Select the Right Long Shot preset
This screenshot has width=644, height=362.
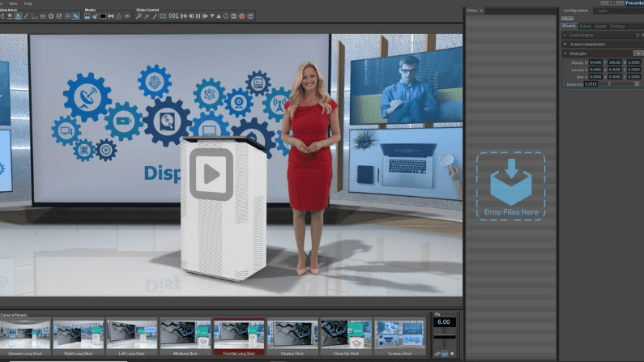tap(79, 337)
